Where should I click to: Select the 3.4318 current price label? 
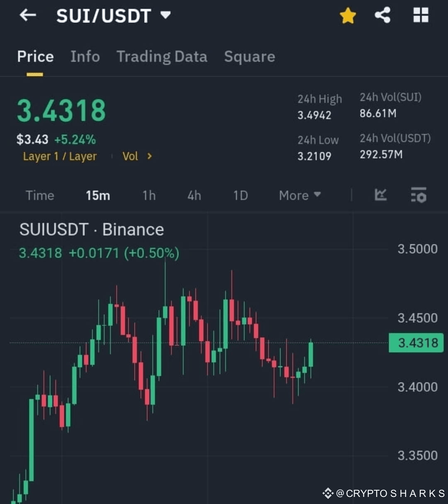416,343
